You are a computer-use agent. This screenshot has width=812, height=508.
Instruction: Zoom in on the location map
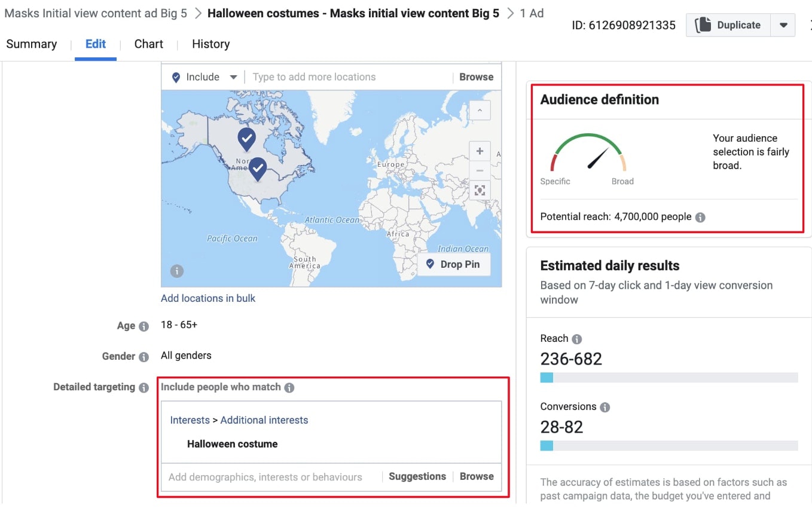(x=480, y=151)
